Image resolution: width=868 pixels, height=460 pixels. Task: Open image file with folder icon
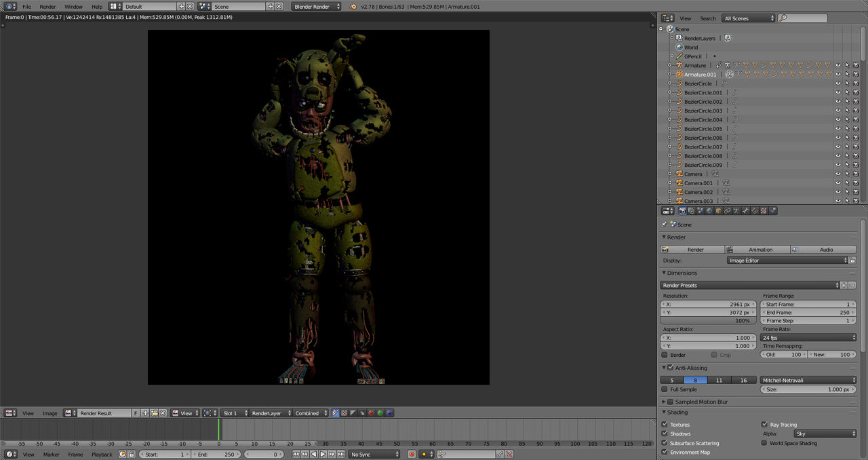(154, 413)
